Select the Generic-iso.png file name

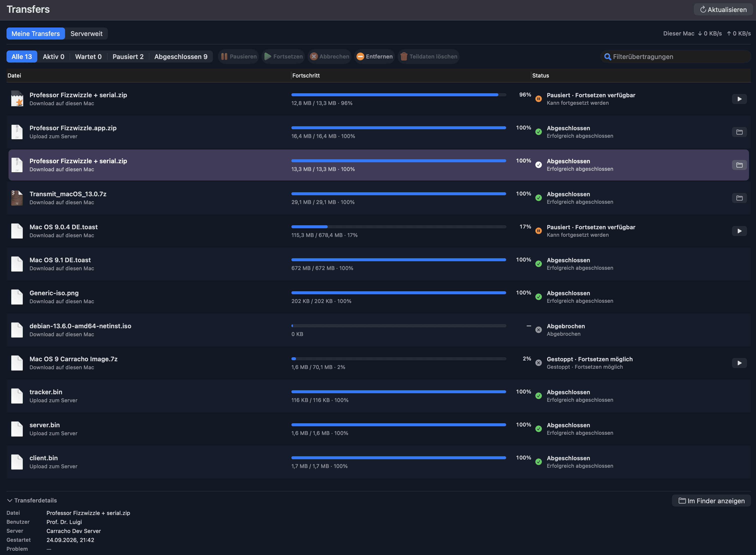(x=54, y=293)
